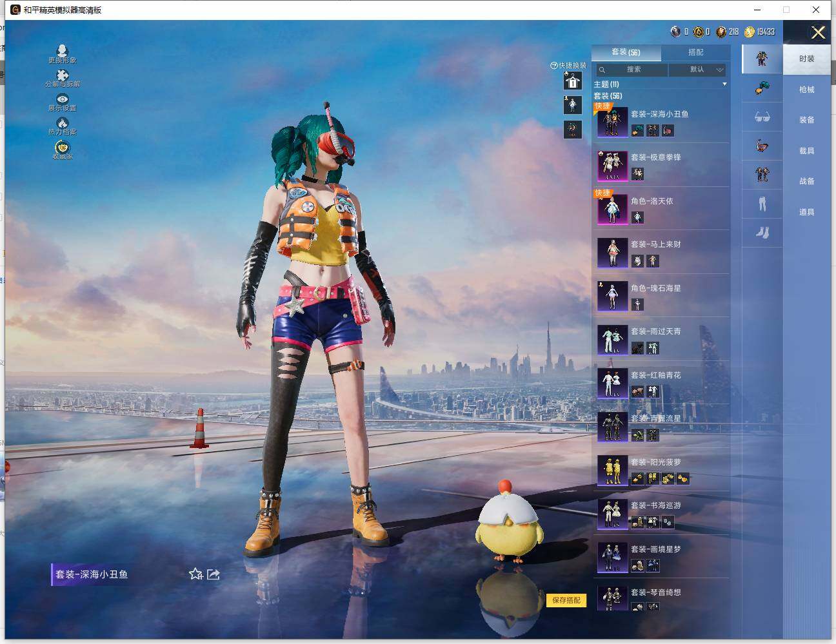Click the share arrow icon beside outfit name
The image size is (836, 644).
214,574
